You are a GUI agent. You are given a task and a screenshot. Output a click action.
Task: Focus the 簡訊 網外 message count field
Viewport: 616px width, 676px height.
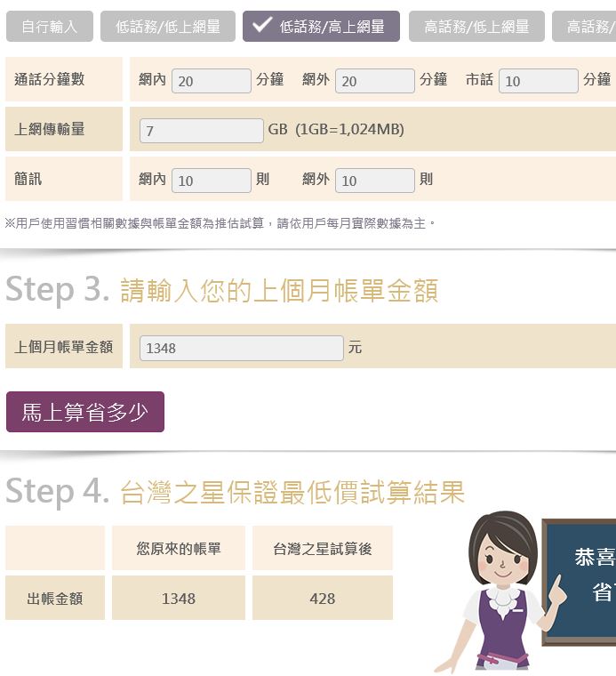point(375,181)
